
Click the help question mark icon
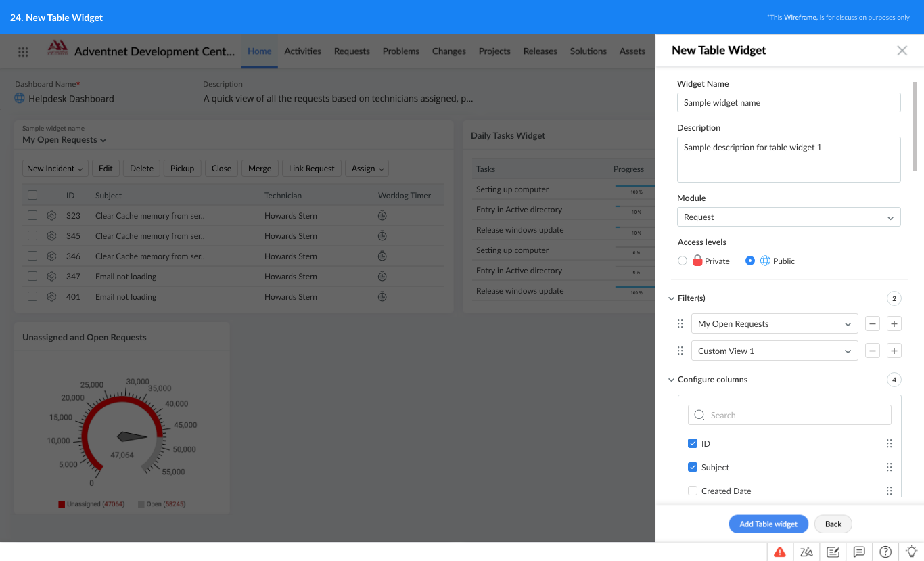885,552
